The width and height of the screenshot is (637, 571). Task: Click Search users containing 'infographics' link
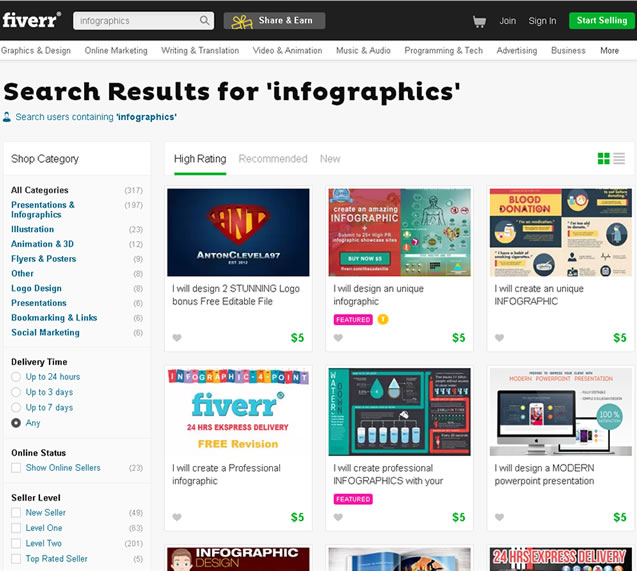(x=96, y=117)
